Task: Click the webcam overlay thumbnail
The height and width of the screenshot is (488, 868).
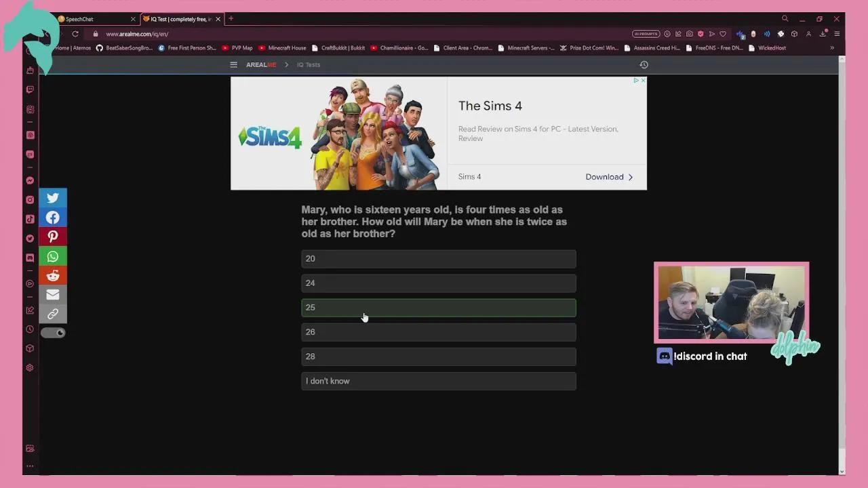Action: click(732, 302)
